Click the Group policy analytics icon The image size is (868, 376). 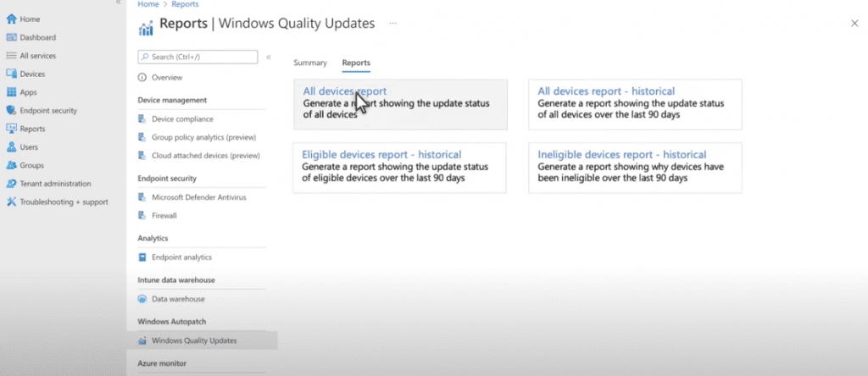[142, 137]
